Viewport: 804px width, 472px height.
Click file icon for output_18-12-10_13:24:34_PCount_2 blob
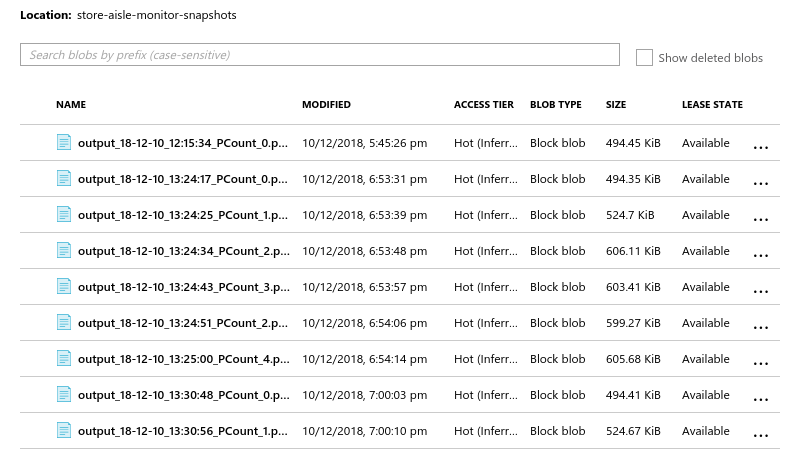65,251
